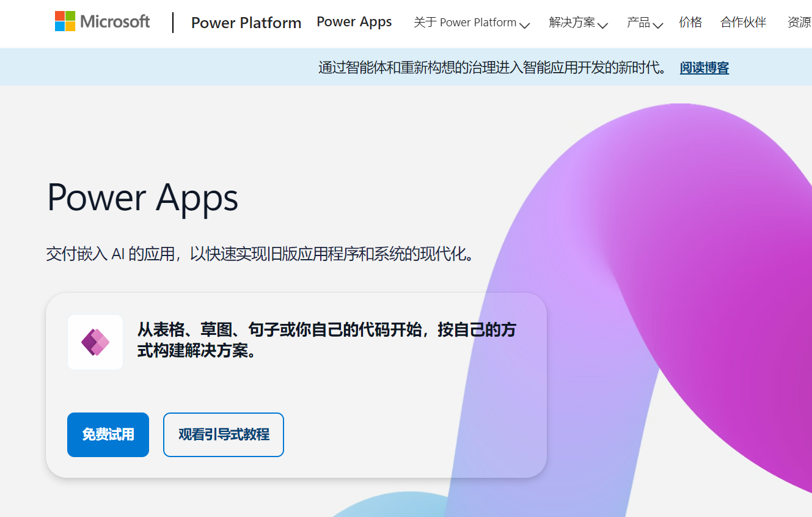Screen dimensions: 812x517
Task: Click the Microsoft logo
Action: point(102,21)
